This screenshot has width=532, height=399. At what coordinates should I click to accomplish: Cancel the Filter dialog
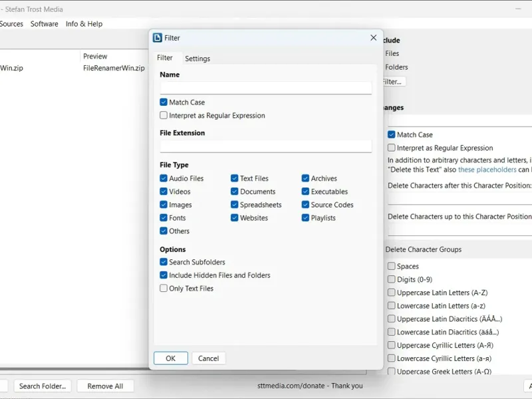[208, 358]
